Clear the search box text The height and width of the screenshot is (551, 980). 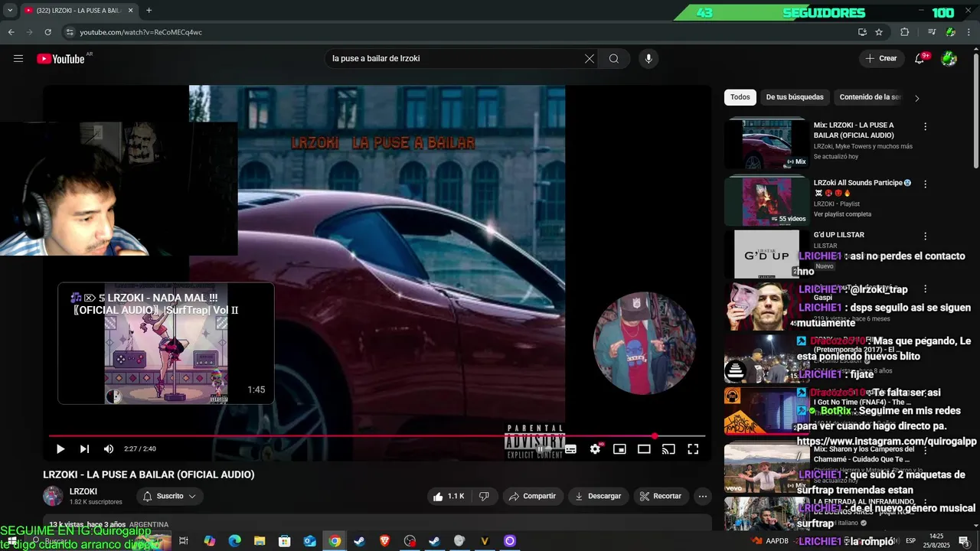(x=590, y=58)
